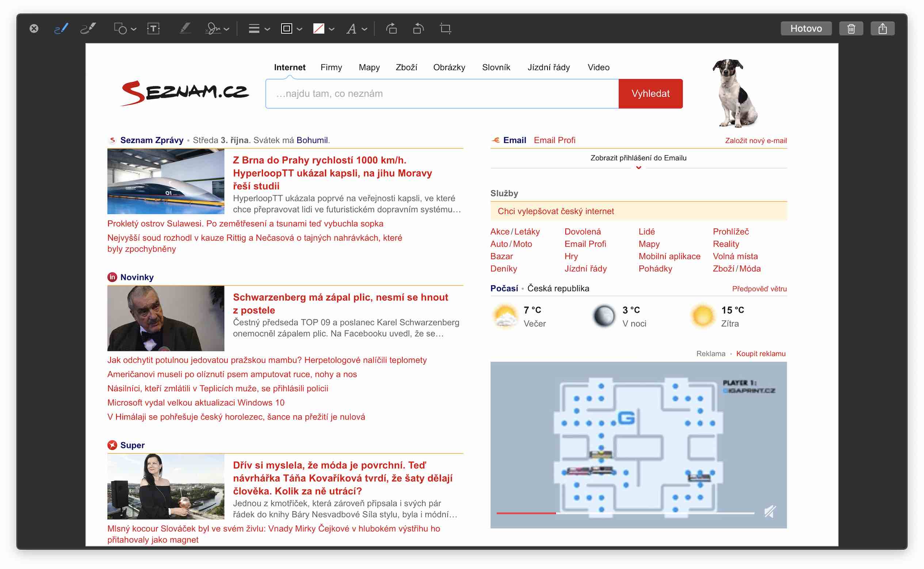Click the Seznam search input field

pos(442,94)
